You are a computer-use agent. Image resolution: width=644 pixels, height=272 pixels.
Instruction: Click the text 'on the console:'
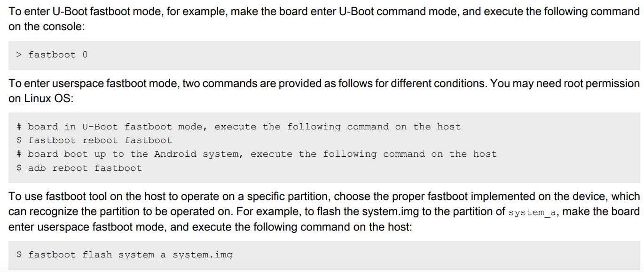[x=47, y=27]
